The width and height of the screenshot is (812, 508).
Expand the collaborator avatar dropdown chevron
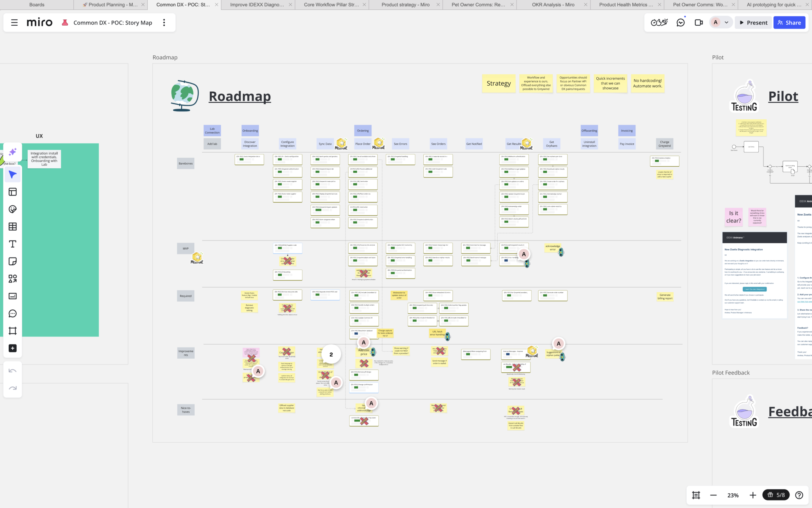click(x=726, y=23)
